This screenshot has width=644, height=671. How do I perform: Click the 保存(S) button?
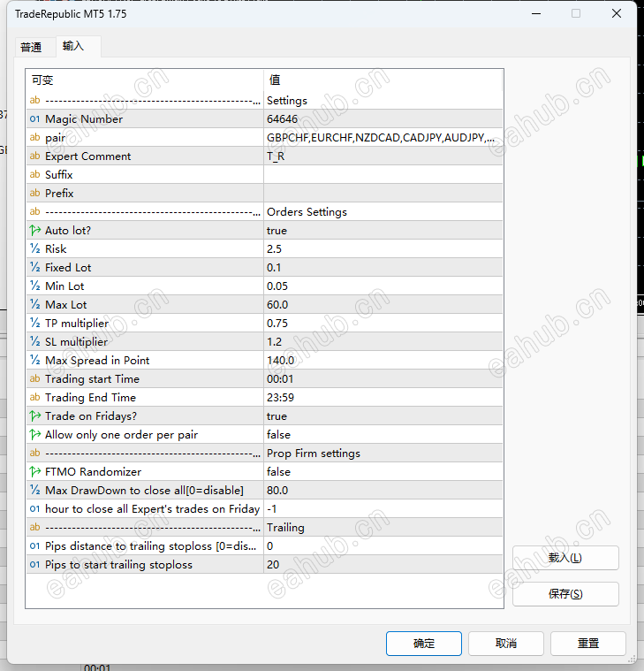coord(565,593)
